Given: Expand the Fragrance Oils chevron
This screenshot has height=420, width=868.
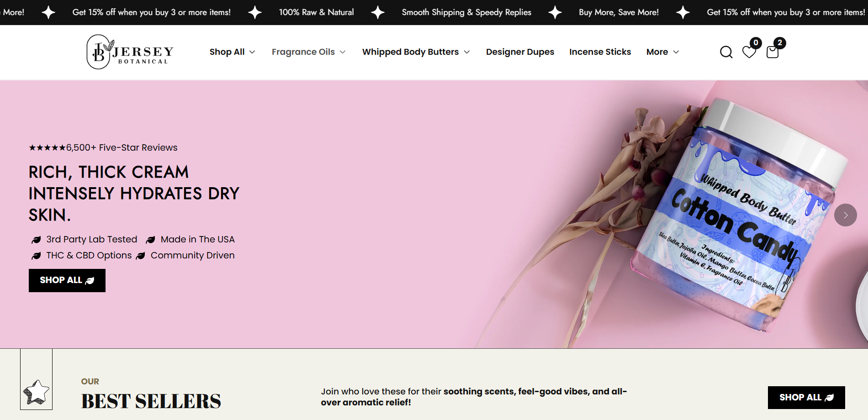Looking at the screenshot, I should [x=343, y=52].
